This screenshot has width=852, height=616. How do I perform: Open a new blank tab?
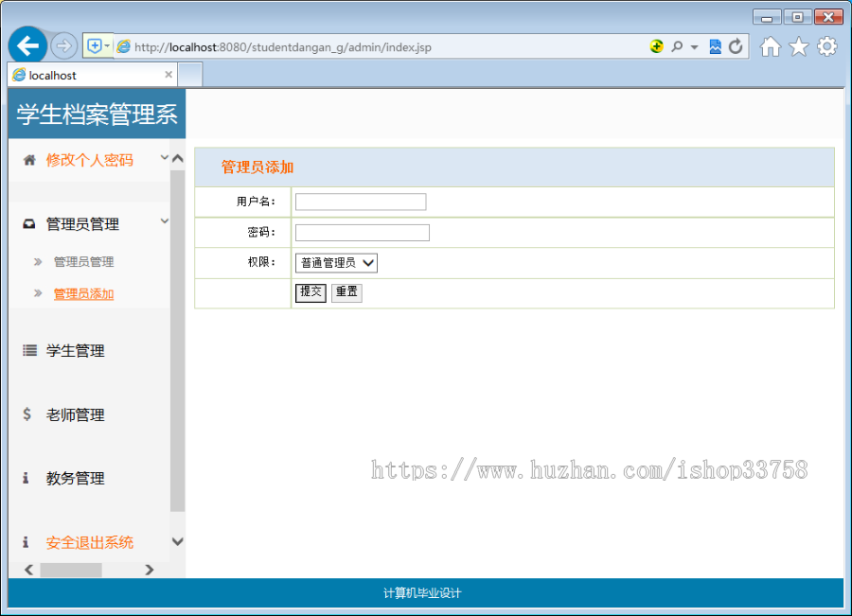tap(190, 75)
